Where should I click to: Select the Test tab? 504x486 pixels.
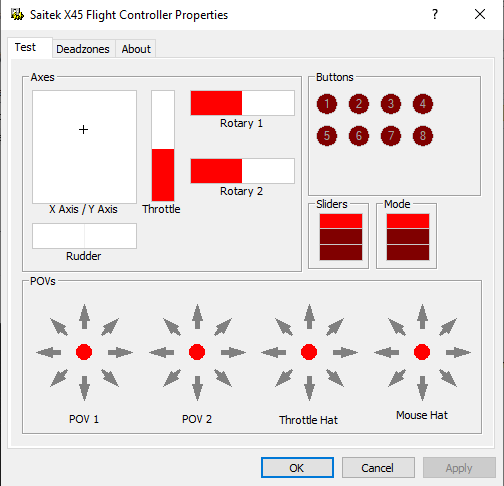click(x=30, y=48)
